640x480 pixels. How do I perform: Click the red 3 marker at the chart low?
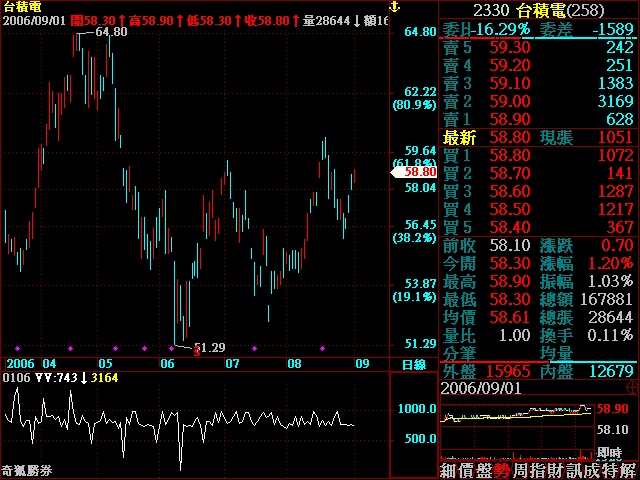[196, 351]
